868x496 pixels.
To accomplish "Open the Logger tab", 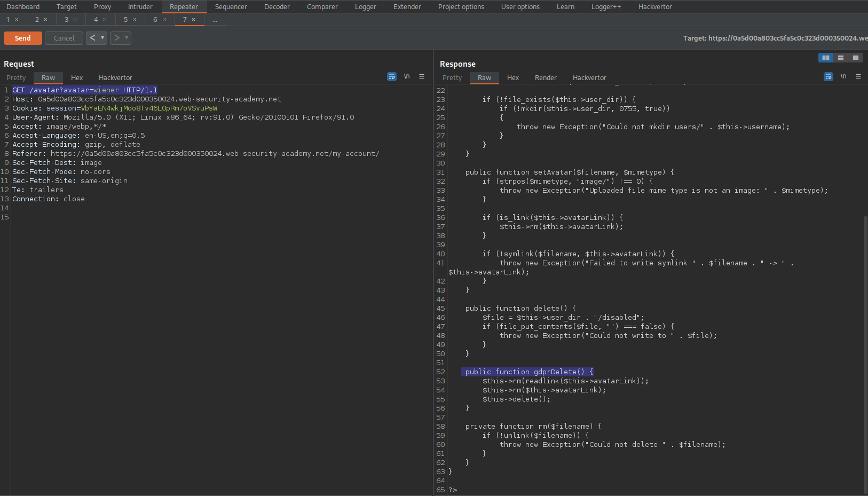I will coord(366,6).
